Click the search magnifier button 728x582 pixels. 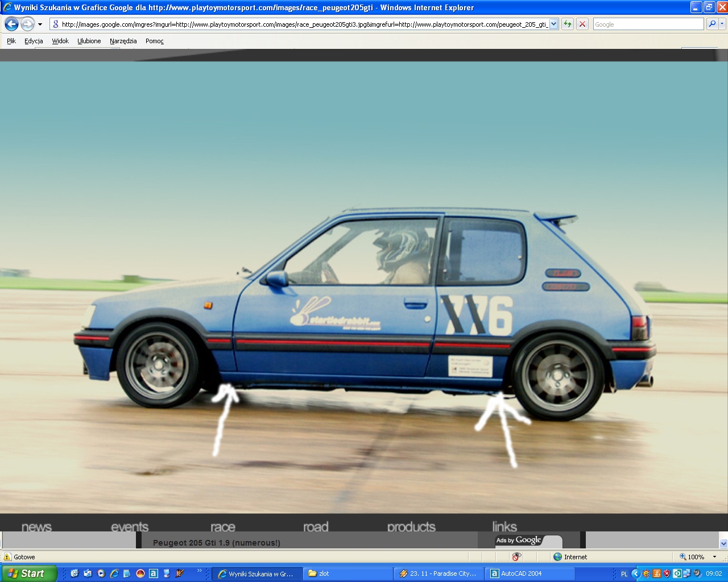pyautogui.click(x=712, y=24)
